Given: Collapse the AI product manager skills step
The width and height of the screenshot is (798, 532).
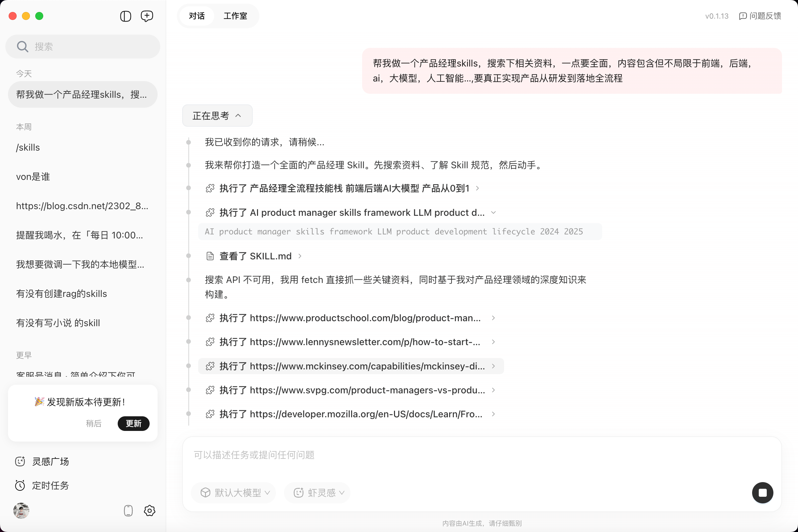Looking at the screenshot, I should 494,212.
